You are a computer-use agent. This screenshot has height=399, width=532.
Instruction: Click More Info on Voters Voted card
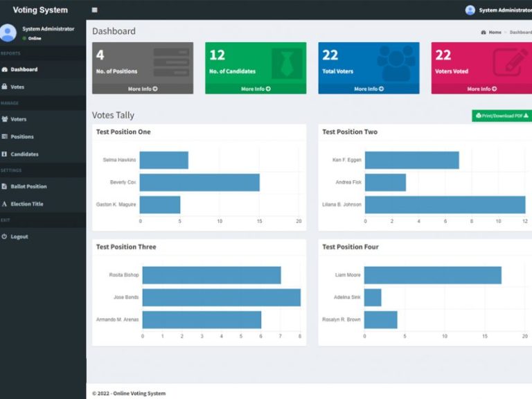481,89
